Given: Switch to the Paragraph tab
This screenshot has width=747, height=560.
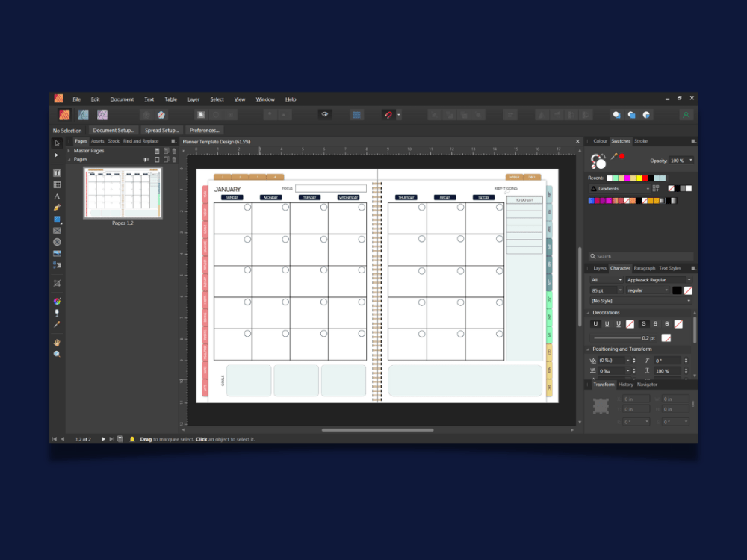Looking at the screenshot, I should pyautogui.click(x=644, y=268).
